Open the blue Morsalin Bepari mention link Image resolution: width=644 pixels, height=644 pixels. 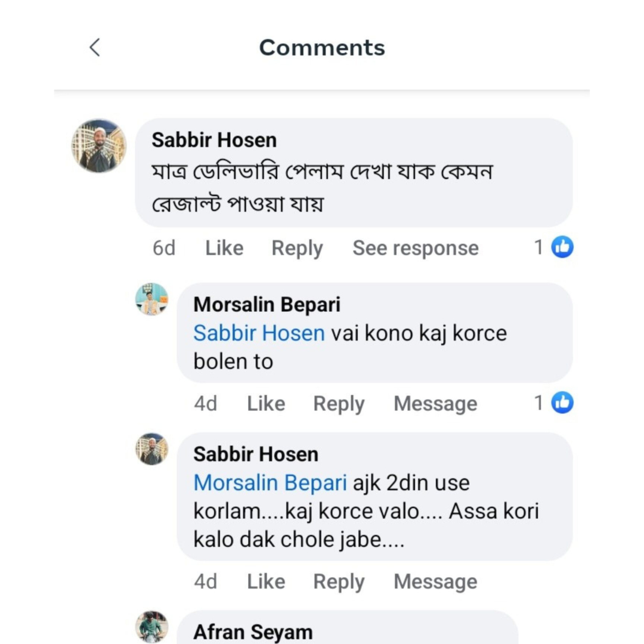click(x=270, y=482)
